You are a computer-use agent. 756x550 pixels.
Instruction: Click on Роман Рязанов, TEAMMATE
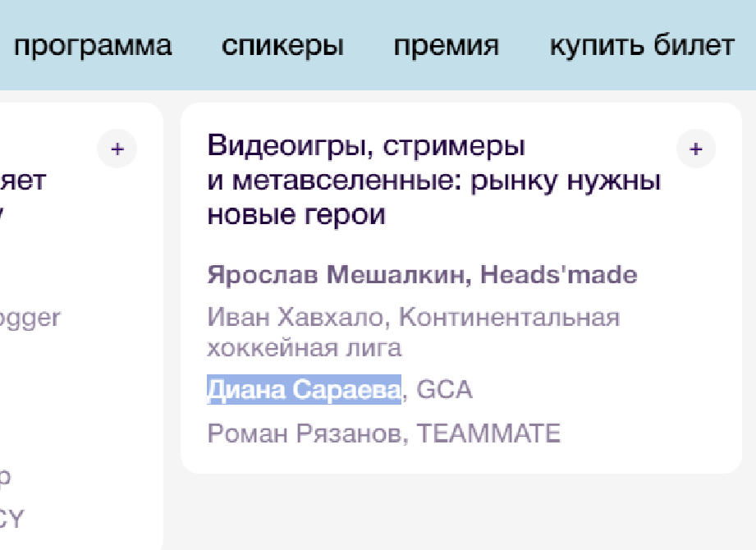tap(384, 433)
